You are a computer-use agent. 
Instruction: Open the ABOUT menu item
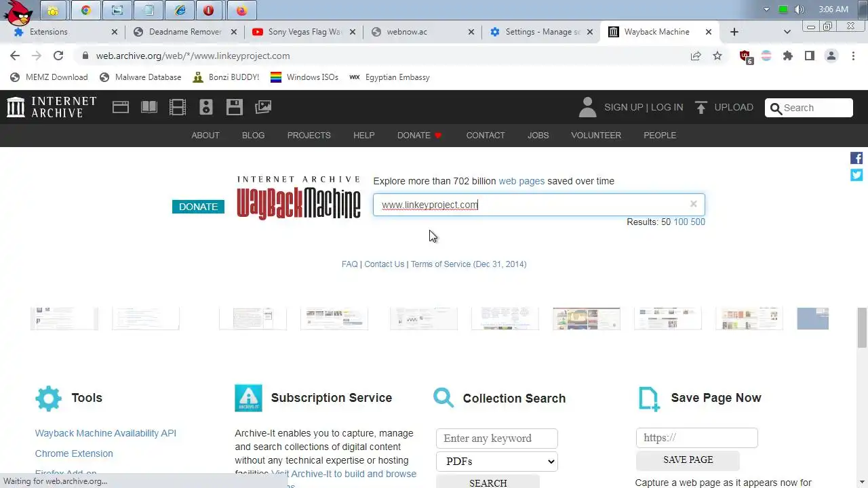(x=205, y=136)
